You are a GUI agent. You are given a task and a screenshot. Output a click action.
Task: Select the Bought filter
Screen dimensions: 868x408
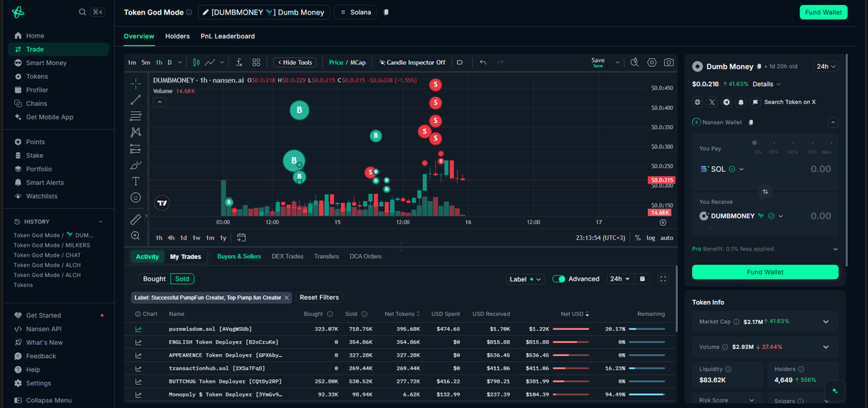pyautogui.click(x=154, y=279)
